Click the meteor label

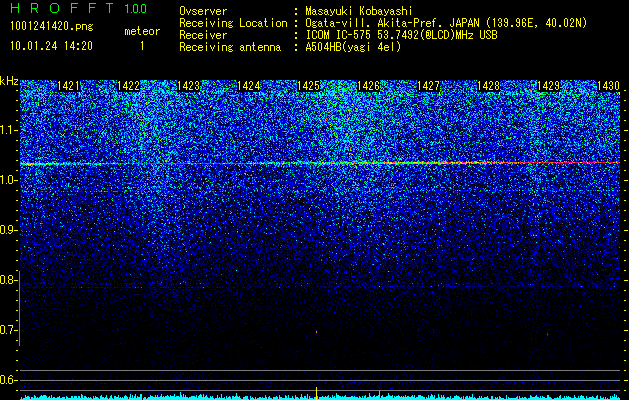click(x=142, y=32)
